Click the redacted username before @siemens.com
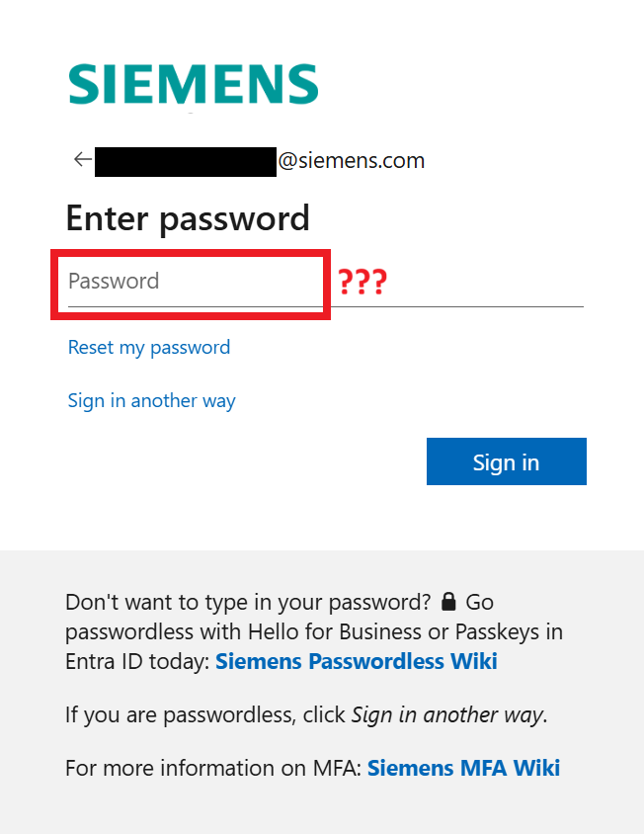The image size is (644, 834). [185, 161]
